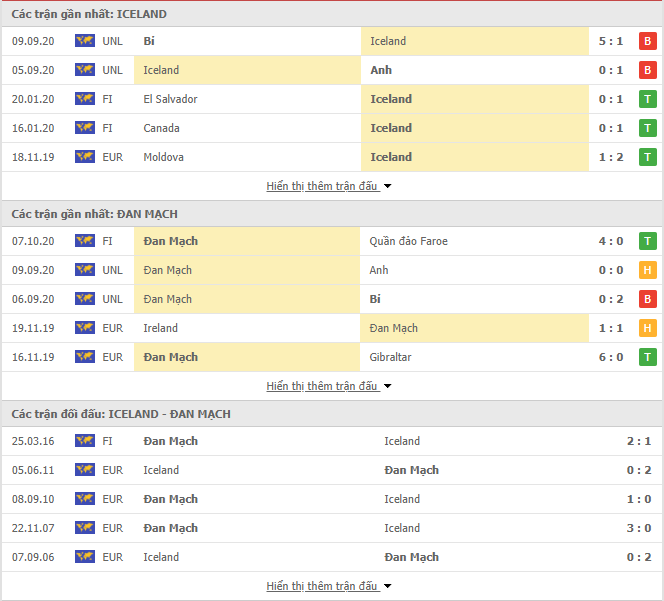This screenshot has height=601, width=664.
Task: Click the red B result badge for Iceland–Anh match
Action: point(647,70)
